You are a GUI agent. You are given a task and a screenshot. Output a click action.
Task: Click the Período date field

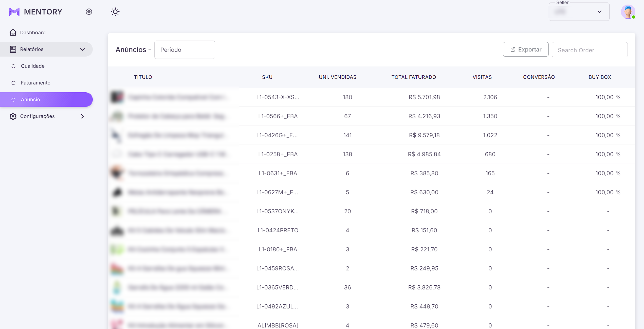tap(185, 50)
